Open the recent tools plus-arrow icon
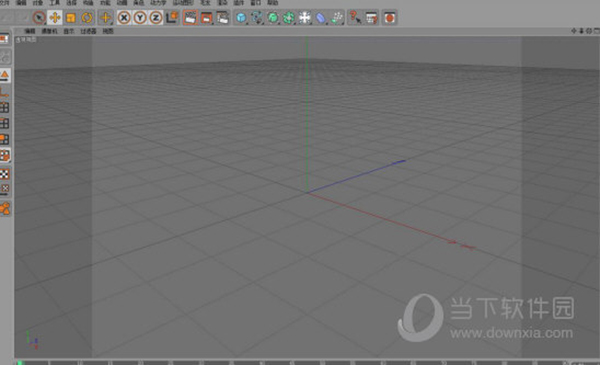 (105, 18)
